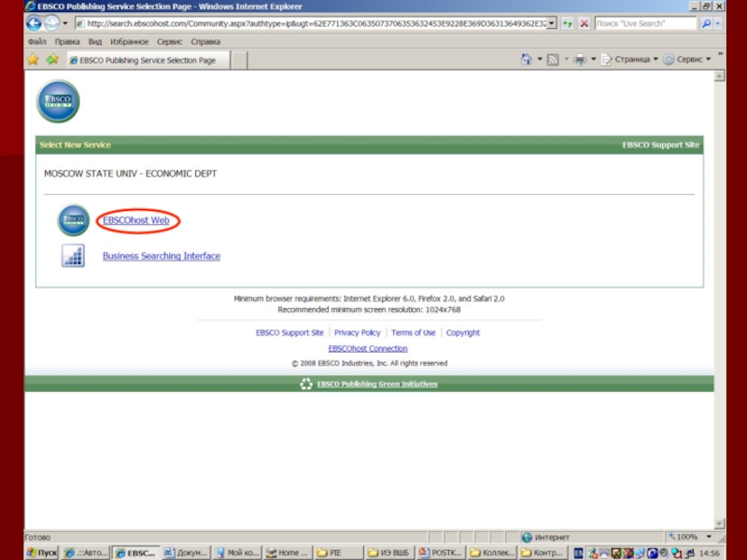Viewport: 747px width, 560px height.
Task: Click the Add to Favorites star-plus icon
Action: click(52, 60)
